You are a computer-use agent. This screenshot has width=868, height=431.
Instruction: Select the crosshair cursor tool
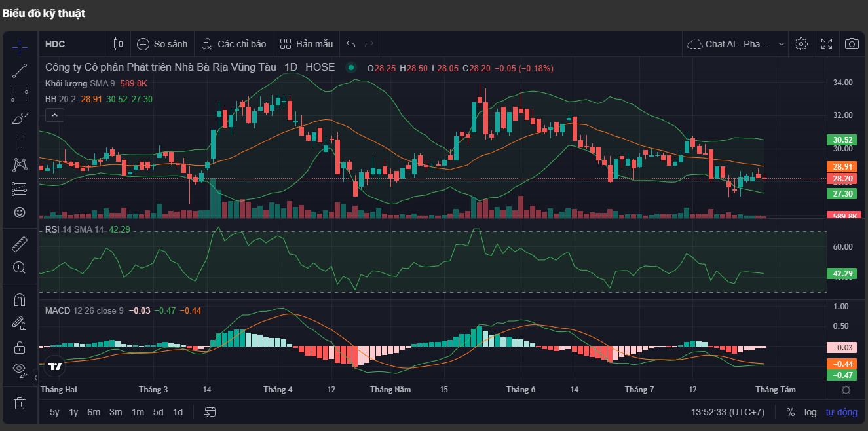tap(20, 47)
